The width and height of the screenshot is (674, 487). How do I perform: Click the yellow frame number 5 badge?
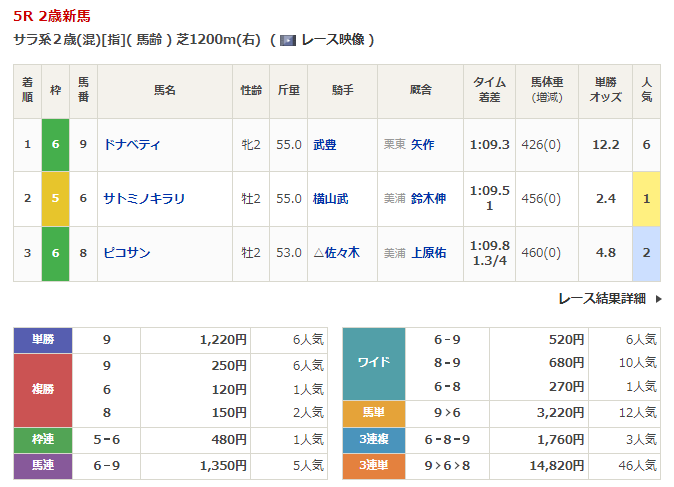coord(55,199)
